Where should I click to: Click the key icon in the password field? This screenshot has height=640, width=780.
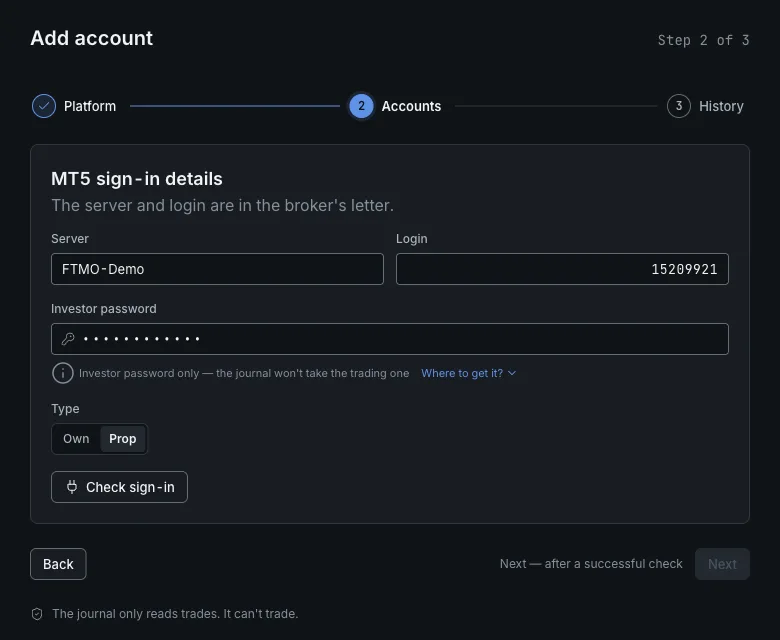click(68, 339)
